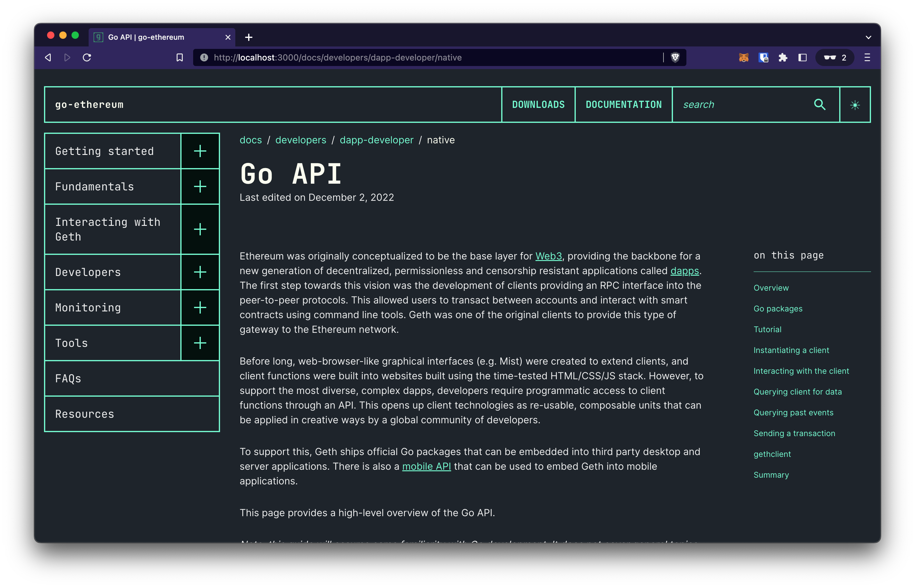The image size is (915, 588).
Task: Click inside the search input field
Action: click(x=744, y=104)
